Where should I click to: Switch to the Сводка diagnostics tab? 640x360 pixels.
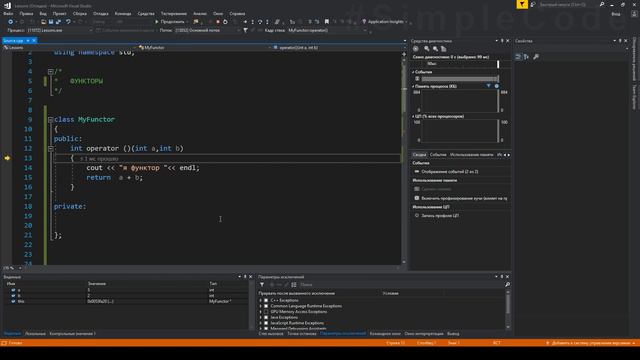pos(419,155)
